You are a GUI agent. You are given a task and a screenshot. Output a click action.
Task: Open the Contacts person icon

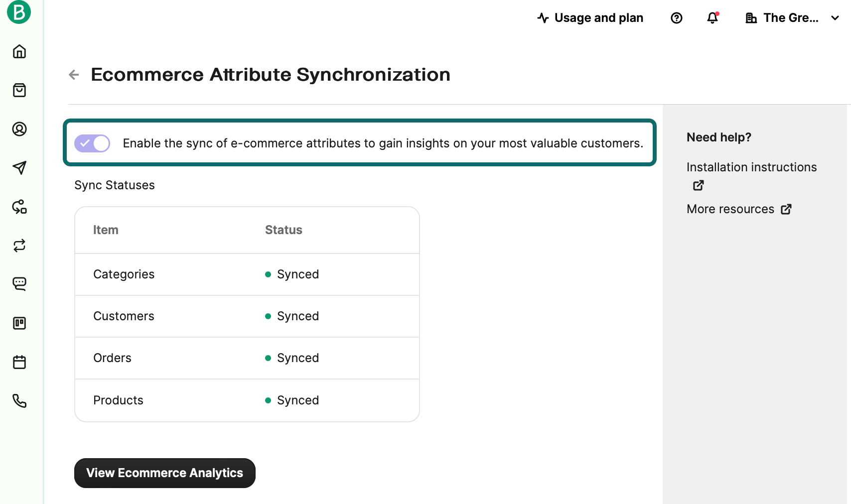tap(19, 129)
